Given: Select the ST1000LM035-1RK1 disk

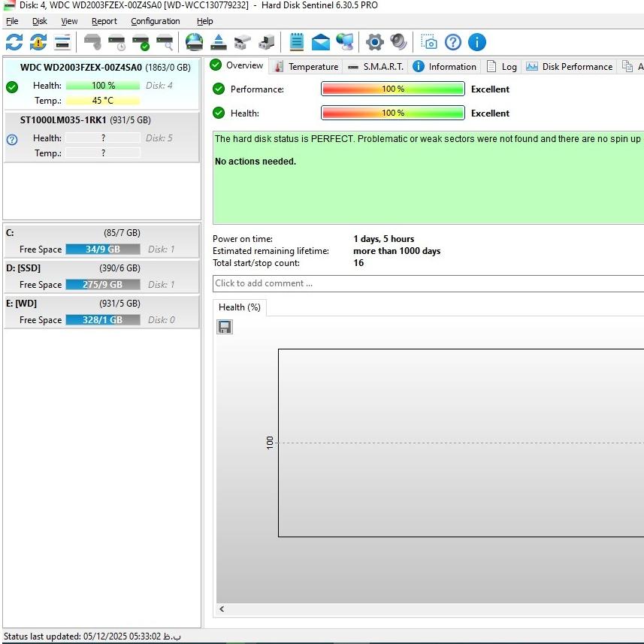Looking at the screenshot, I should click(x=85, y=120).
